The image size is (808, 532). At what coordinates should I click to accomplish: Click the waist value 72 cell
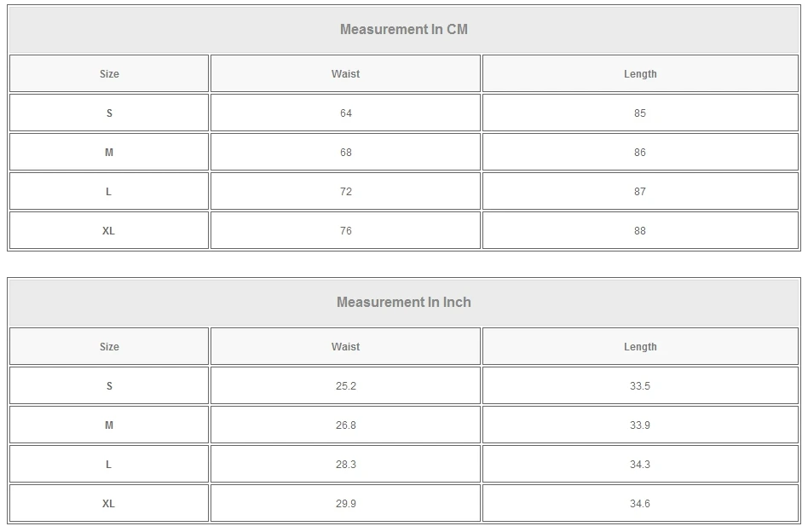(345, 192)
